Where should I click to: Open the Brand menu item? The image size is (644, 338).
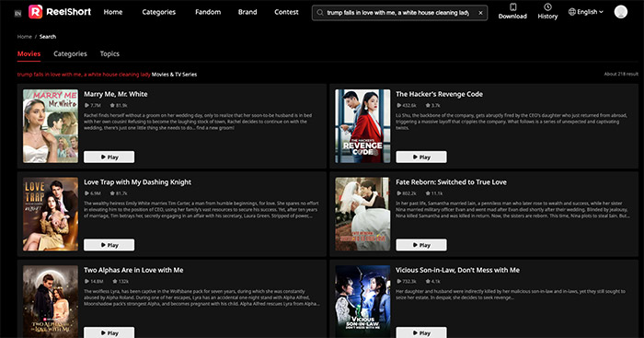(247, 12)
